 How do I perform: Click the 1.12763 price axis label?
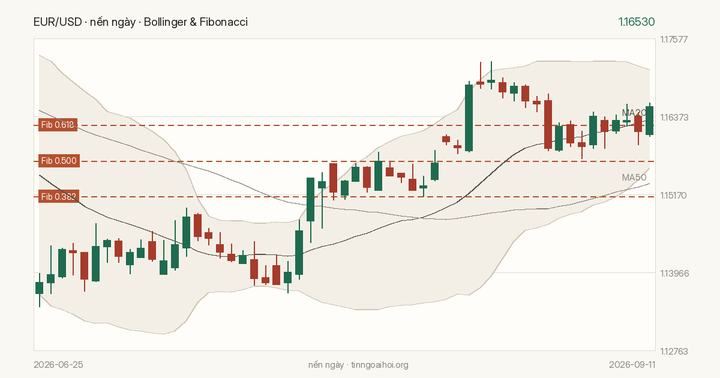[674, 351]
